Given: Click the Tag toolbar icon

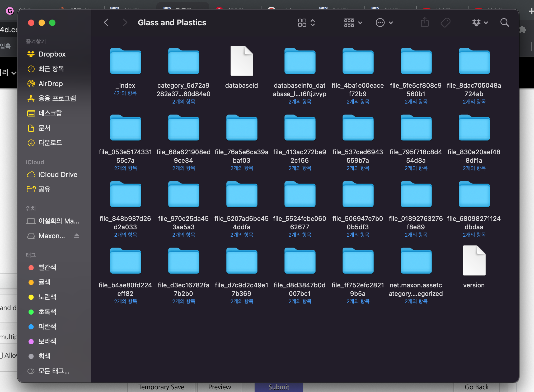Looking at the screenshot, I should (446, 23).
